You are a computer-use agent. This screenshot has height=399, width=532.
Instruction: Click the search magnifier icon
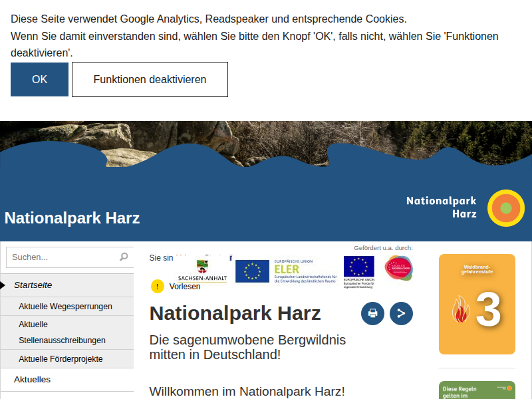click(x=124, y=257)
